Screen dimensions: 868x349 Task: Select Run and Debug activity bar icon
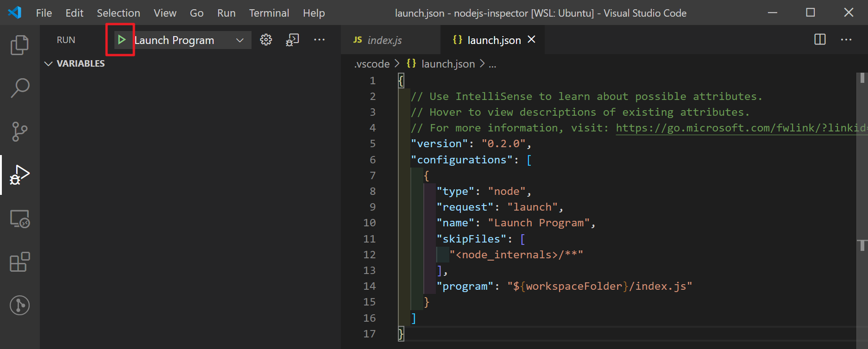(x=19, y=175)
